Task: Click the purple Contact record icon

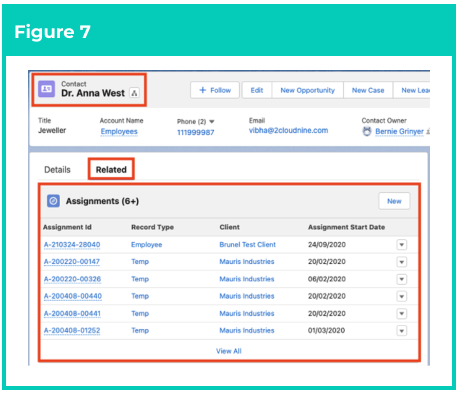Action: pos(47,89)
